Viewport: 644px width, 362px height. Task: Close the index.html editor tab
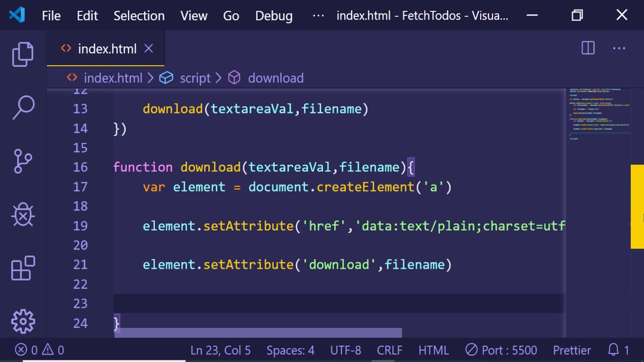pos(148,49)
